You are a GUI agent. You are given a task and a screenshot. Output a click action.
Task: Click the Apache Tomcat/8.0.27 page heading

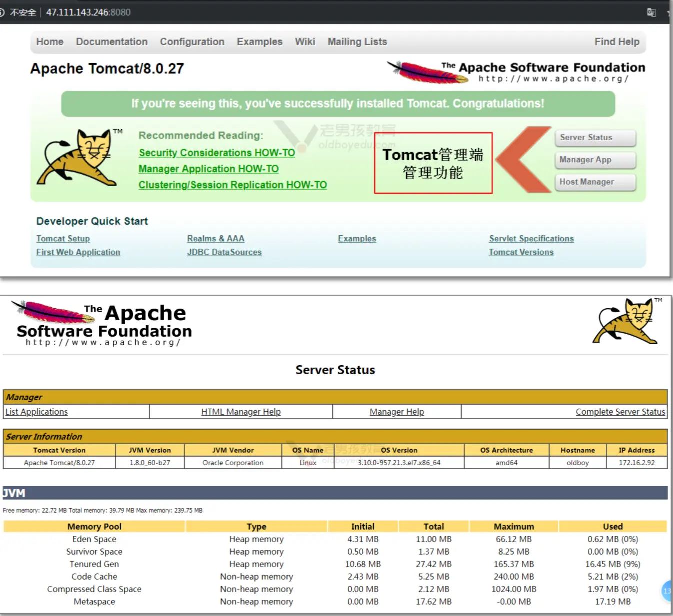pos(107,68)
